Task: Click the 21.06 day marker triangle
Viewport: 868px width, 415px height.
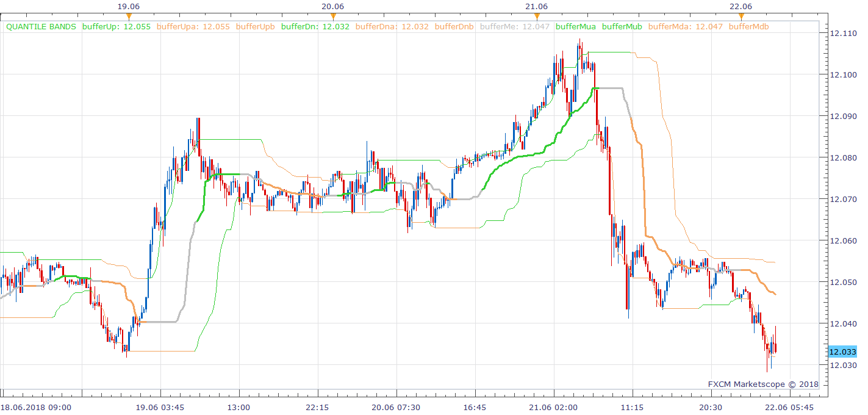Action: click(x=536, y=16)
